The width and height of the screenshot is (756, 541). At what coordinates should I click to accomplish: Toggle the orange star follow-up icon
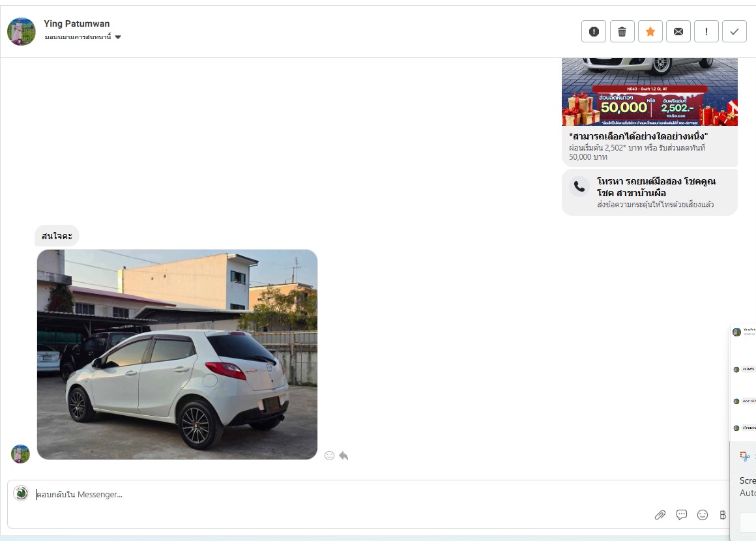(650, 32)
